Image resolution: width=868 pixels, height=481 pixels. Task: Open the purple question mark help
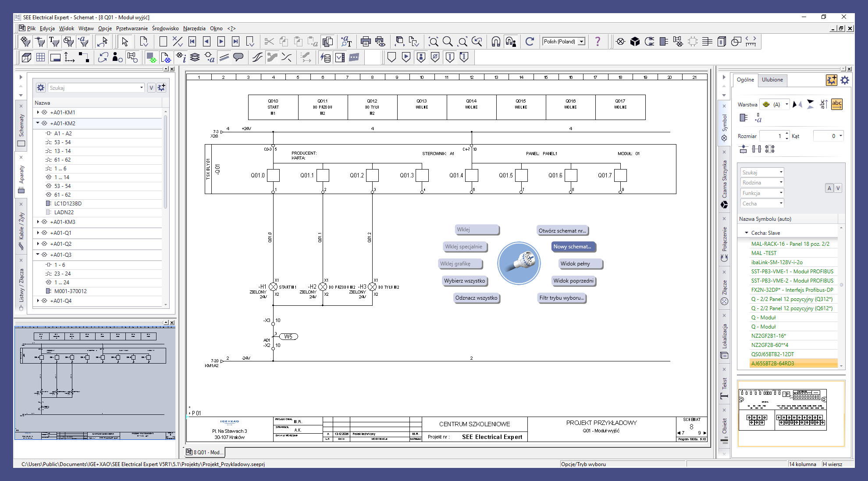tap(598, 41)
